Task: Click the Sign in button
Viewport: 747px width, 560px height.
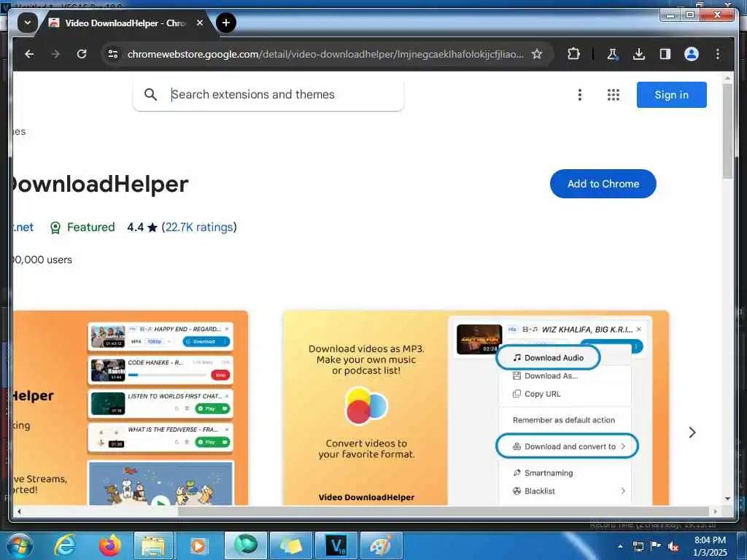Action: pos(671,94)
